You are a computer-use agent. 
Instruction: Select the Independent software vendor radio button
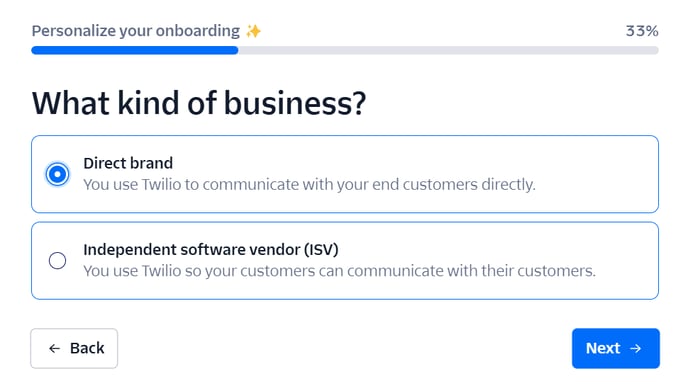57,261
